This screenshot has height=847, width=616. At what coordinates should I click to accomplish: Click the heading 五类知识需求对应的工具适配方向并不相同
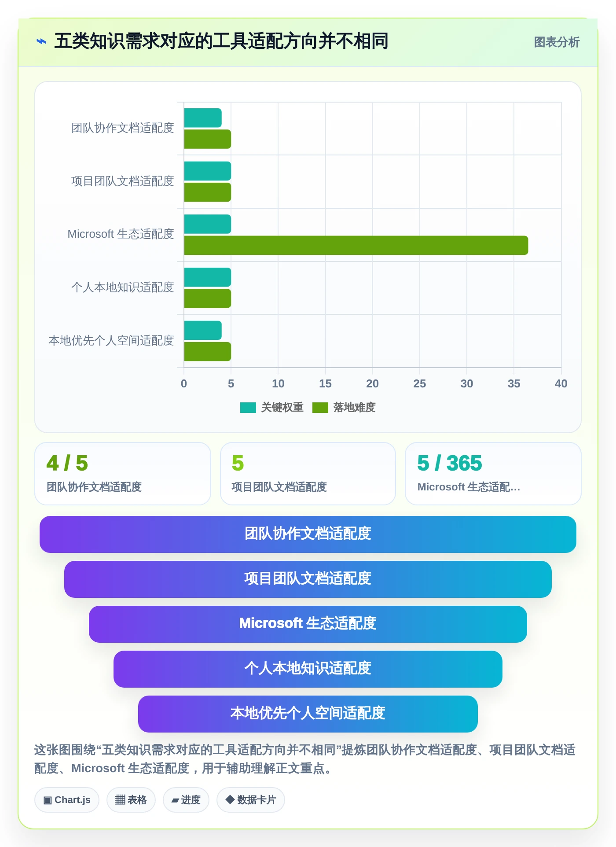[221, 41]
